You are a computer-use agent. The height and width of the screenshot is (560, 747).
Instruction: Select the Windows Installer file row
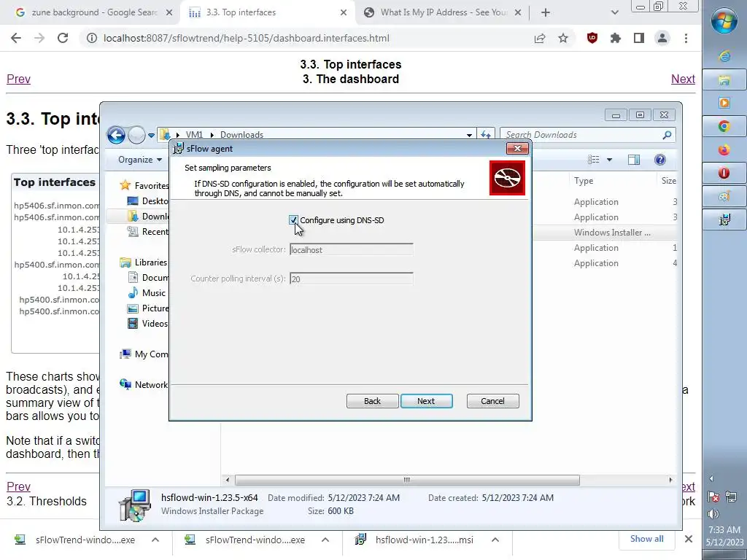click(603, 233)
